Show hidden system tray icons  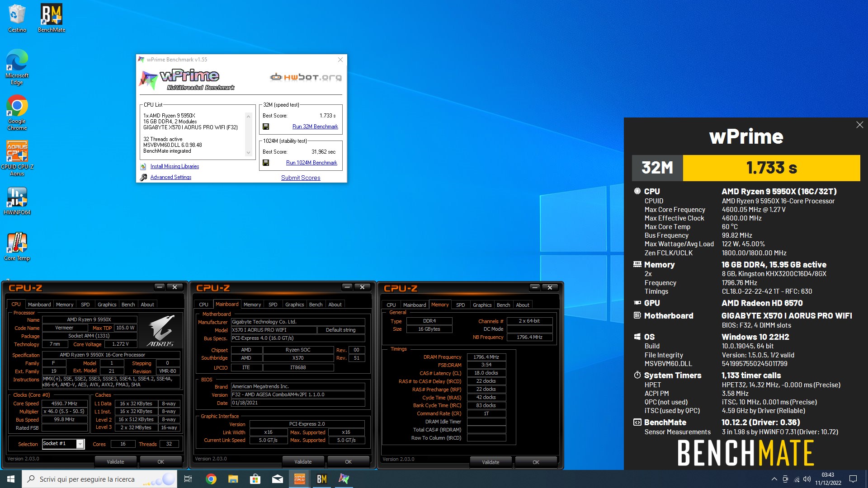pos(774,479)
